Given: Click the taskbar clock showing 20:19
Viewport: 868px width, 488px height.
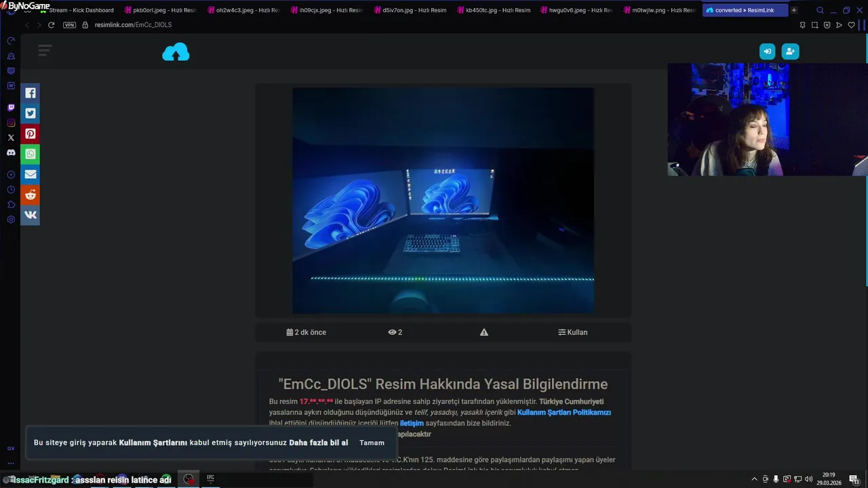Looking at the screenshot, I should coord(829,479).
